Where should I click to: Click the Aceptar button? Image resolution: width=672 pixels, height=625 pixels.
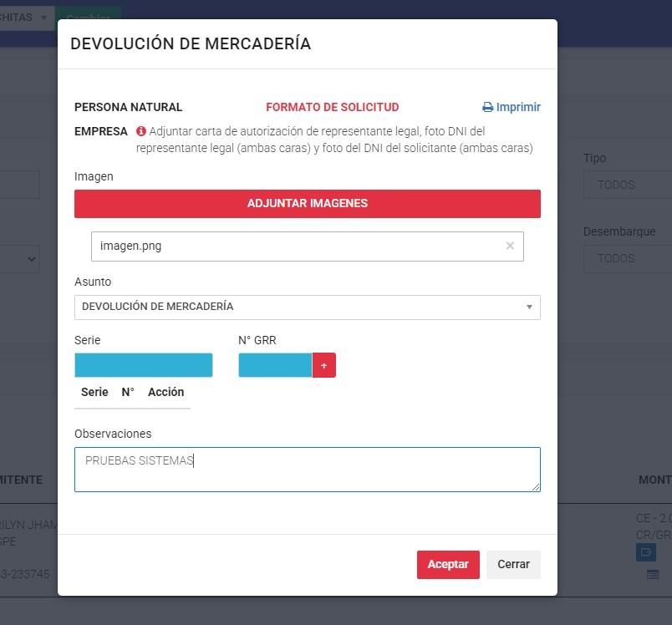pyautogui.click(x=448, y=565)
